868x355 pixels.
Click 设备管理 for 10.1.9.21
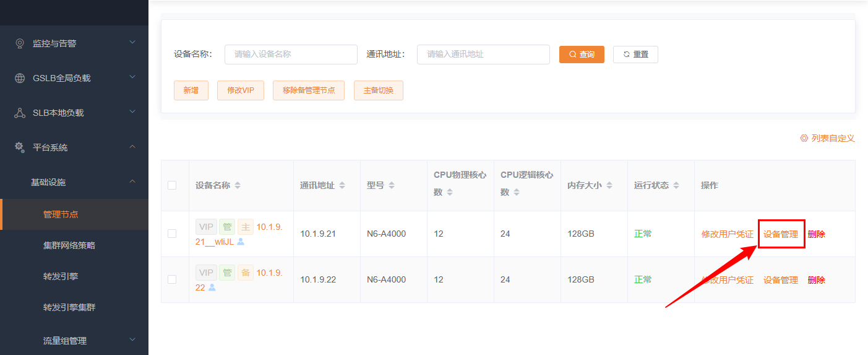point(781,234)
